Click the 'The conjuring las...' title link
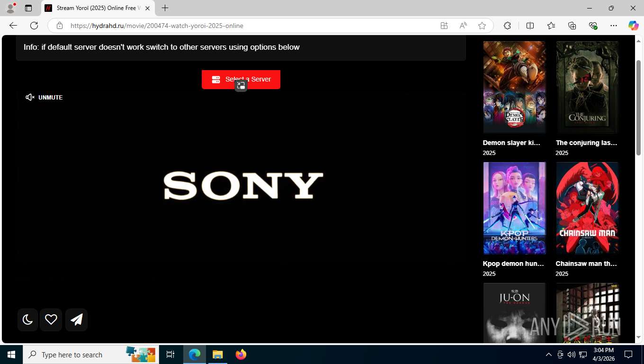Screen dimensions: 644x364 click(x=586, y=143)
